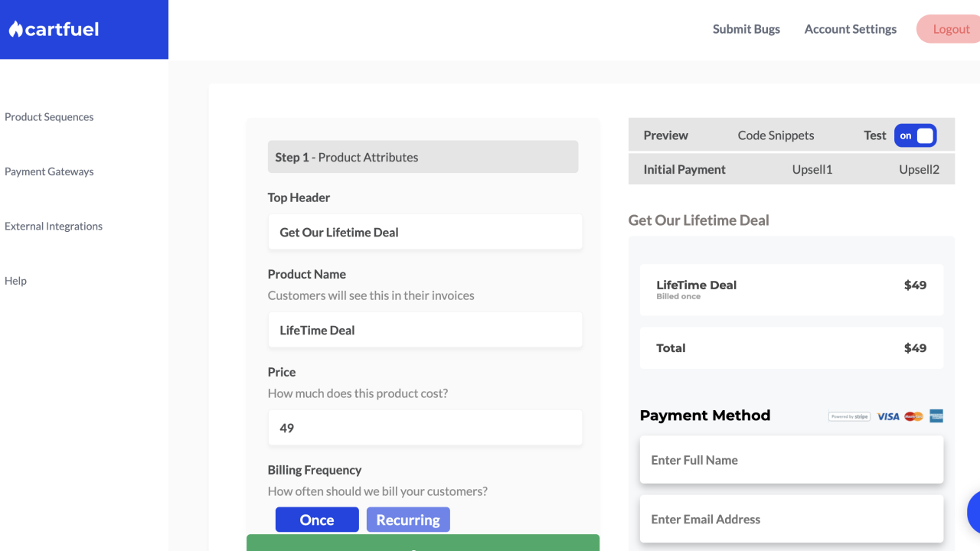Click the Mastercard icon
The height and width of the screenshot is (551, 980).
pyautogui.click(x=913, y=416)
